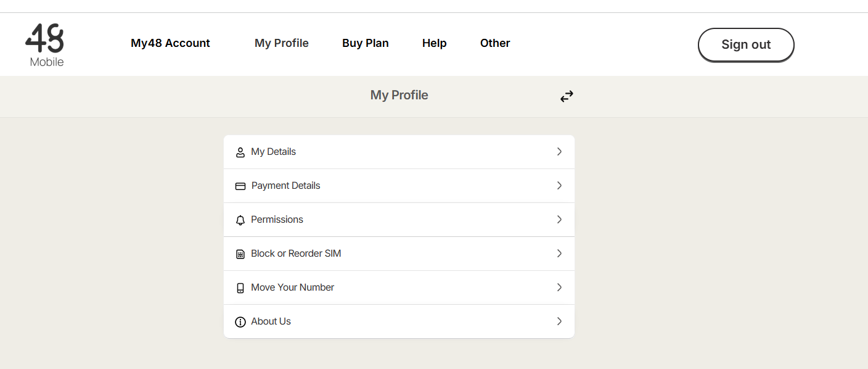
Task: Open the Other menu in the navigation bar
Action: (x=494, y=43)
